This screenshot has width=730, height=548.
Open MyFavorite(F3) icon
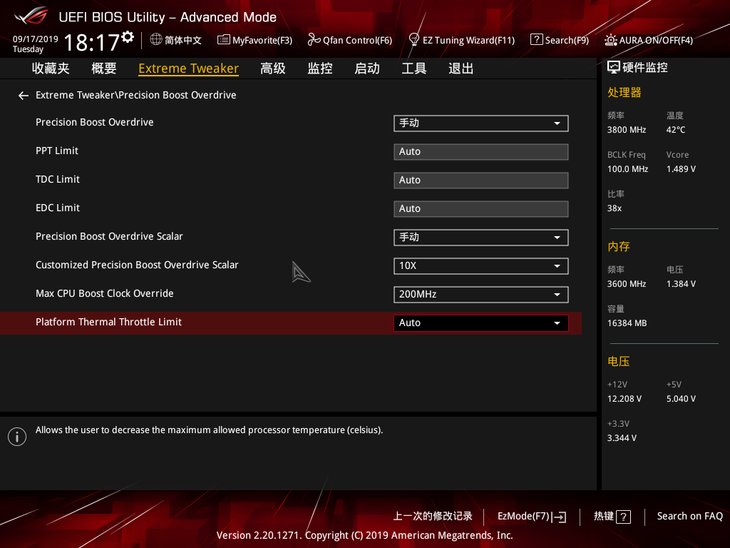(x=223, y=40)
